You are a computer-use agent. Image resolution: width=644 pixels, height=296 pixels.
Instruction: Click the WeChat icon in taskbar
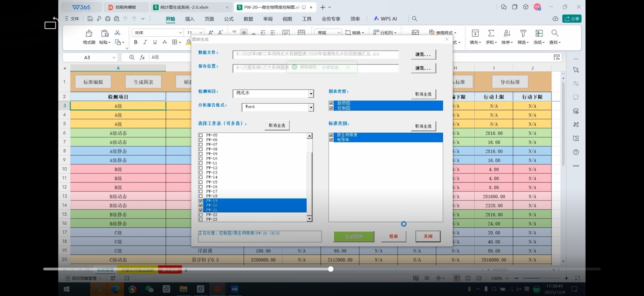pos(149,289)
